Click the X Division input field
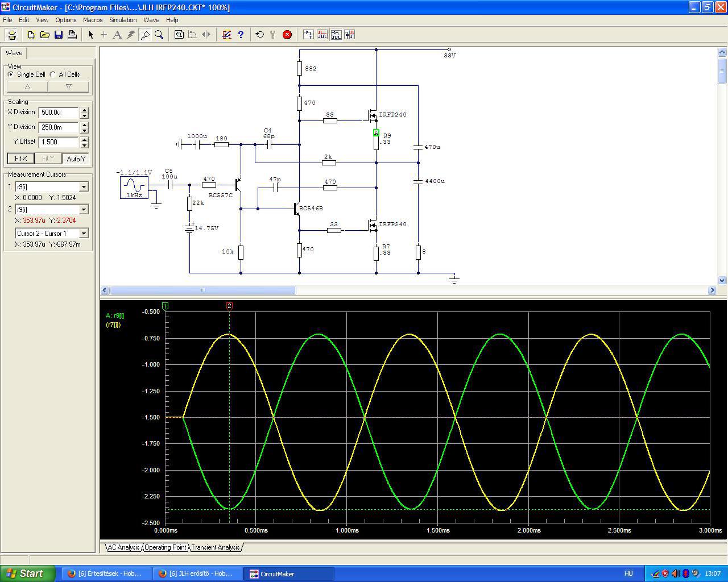This screenshot has width=728, height=582. (x=59, y=113)
